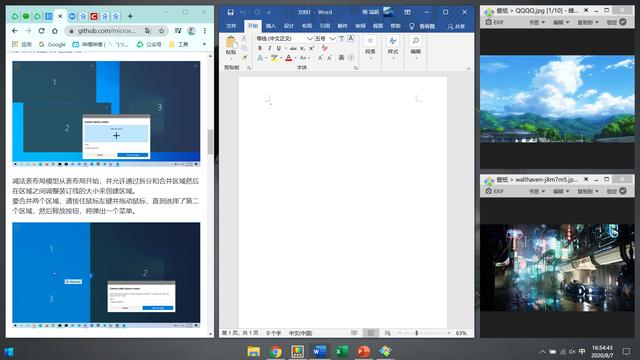The height and width of the screenshot is (360, 640).
Task: Toggle strikethrough formatting in Word
Action: [293, 48]
